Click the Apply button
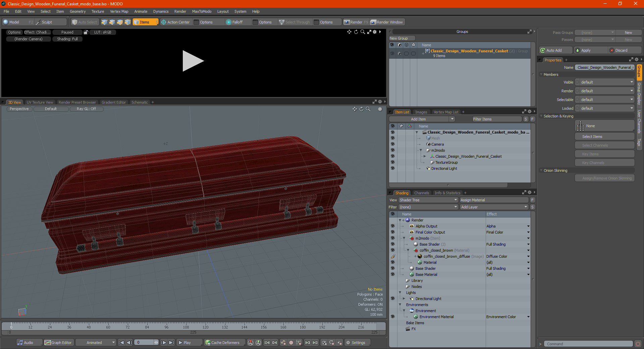This screenshot has height=349, width=644. coord(590,50)
